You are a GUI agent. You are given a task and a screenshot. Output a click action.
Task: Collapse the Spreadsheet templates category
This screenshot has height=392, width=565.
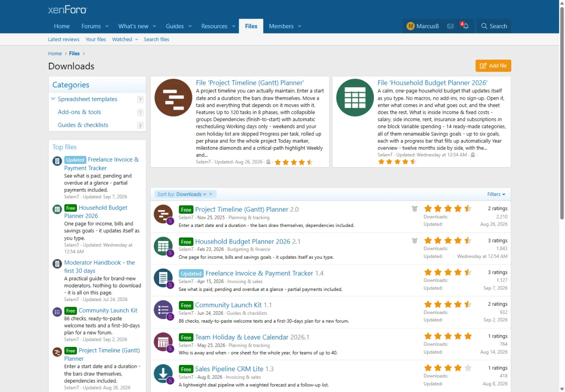click(53, 99)
